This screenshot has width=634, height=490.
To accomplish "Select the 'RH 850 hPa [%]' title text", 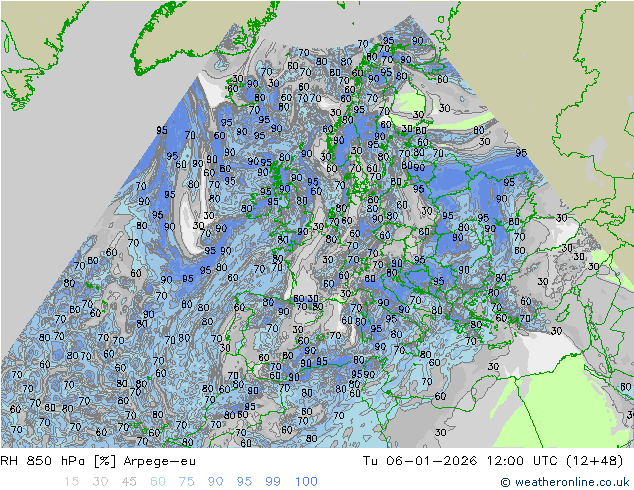I will click(x=58, y=461).
